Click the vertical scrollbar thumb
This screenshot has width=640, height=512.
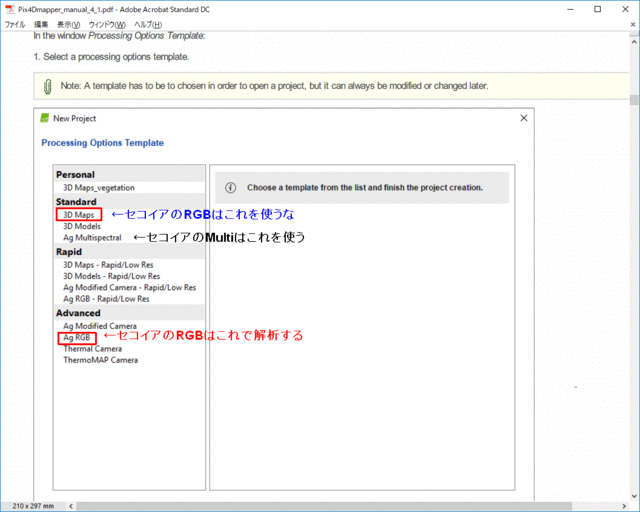point(634,100)
